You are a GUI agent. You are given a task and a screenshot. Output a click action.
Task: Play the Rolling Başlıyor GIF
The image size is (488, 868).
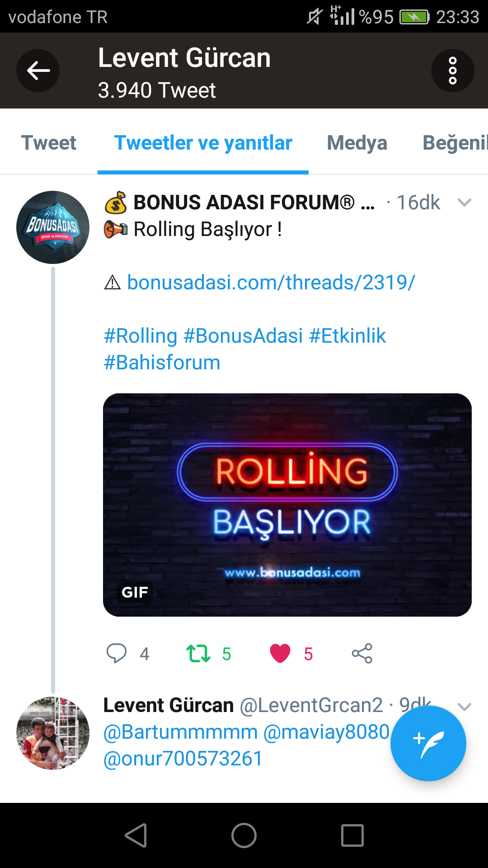point(287,505)
